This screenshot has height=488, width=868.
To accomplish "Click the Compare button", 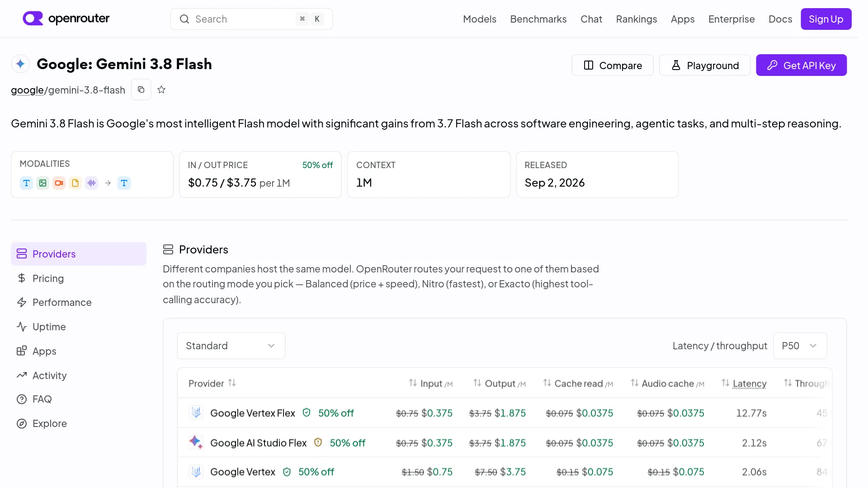I will [x=612, y=65].
